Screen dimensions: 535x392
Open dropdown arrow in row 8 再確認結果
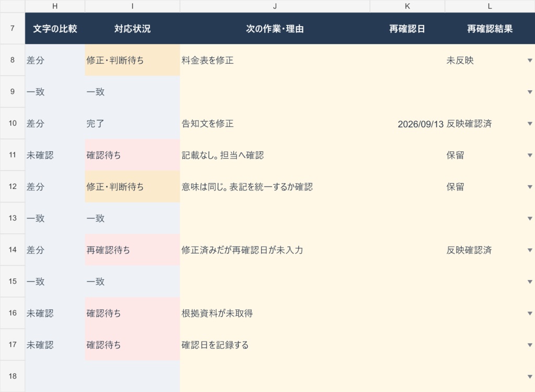point(530,61)
